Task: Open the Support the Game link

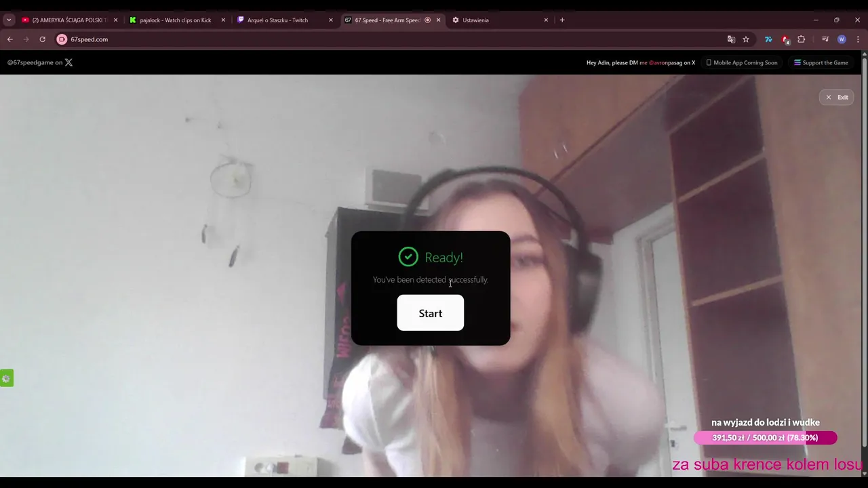Action: tap(821, 62)
